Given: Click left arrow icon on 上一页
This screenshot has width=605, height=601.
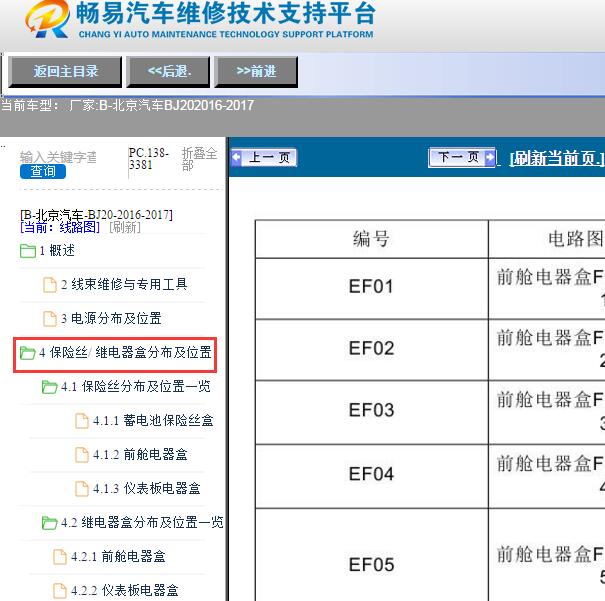Looking at the screenshot, I should coord(236,158).
